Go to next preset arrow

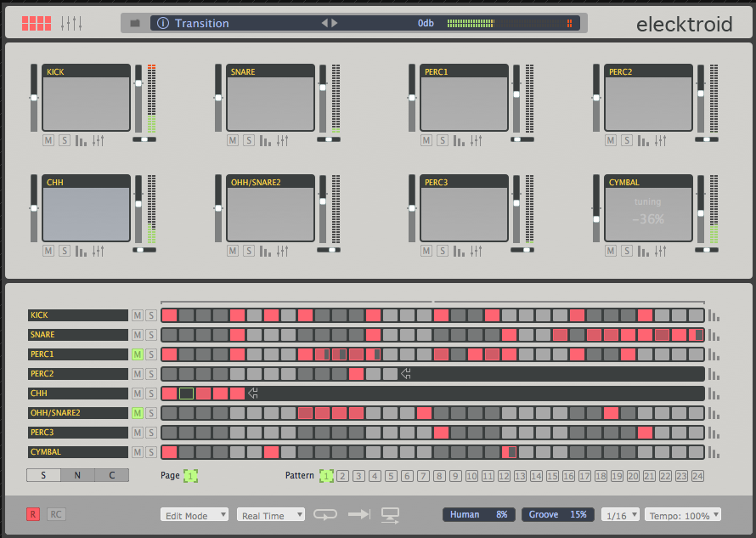pos(334,23)
